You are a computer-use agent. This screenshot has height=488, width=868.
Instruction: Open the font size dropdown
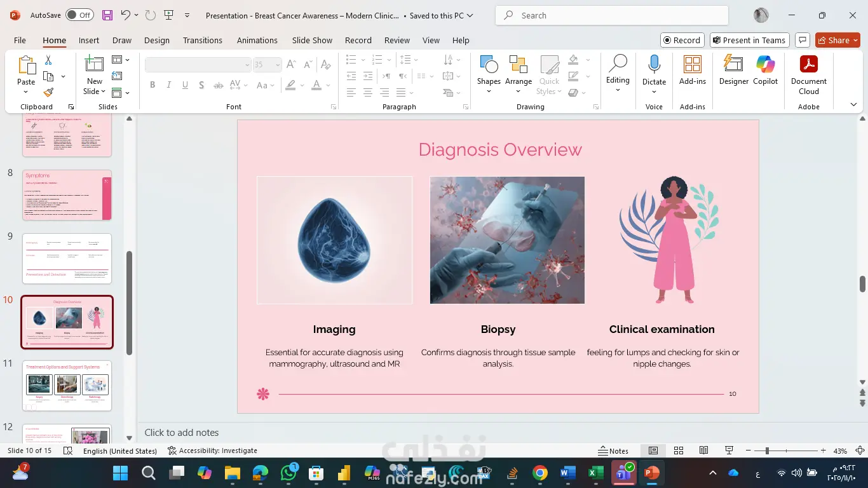pos(278,65)
